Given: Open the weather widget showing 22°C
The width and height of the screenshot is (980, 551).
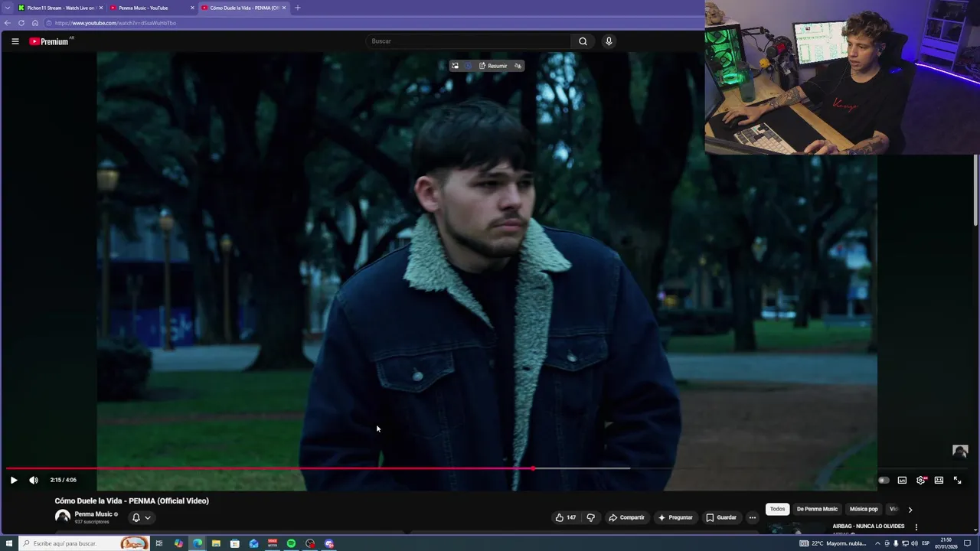Looking at the screenshot, I should [833, 543].
